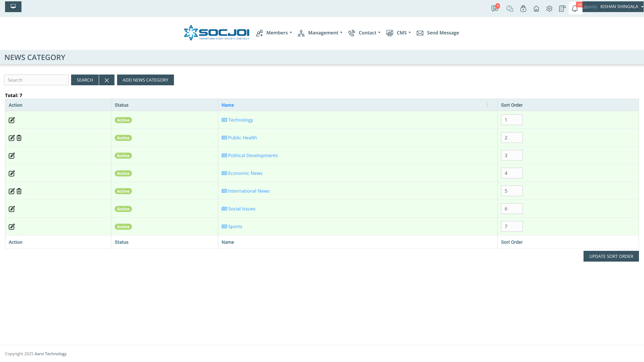Screen dimensions: 644x362
Task: Click the top Action column header
Action: coord(16,105)
